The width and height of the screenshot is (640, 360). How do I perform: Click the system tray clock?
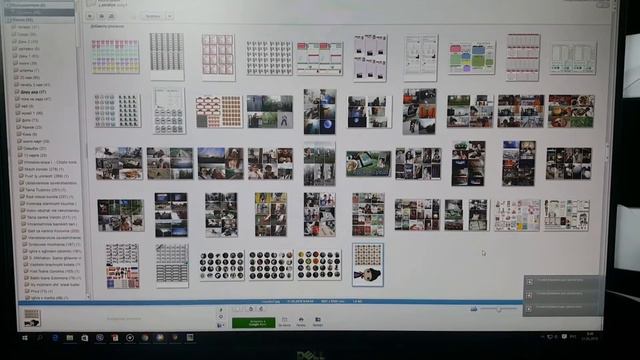[590, 337]
